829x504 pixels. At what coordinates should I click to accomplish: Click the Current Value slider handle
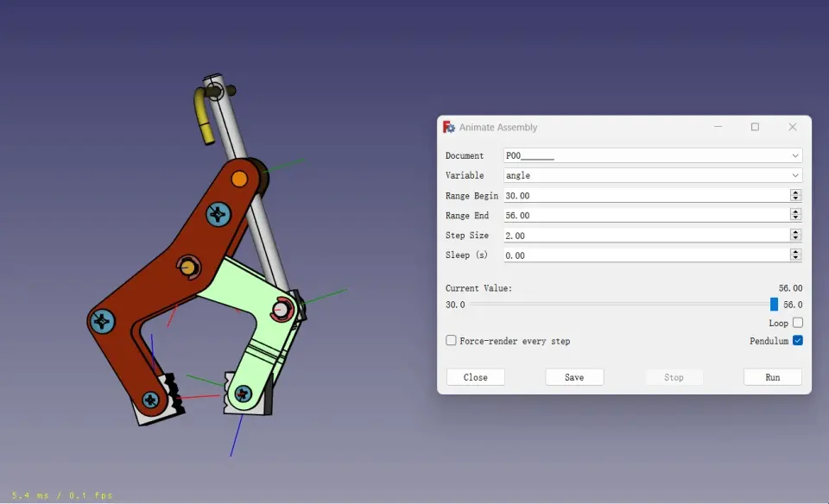coord(774,305)
